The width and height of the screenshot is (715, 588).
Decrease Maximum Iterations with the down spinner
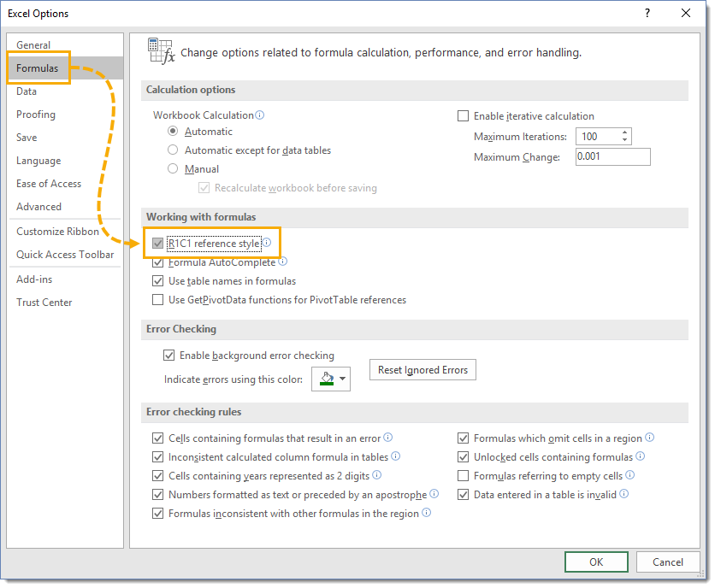click(624, 140)
